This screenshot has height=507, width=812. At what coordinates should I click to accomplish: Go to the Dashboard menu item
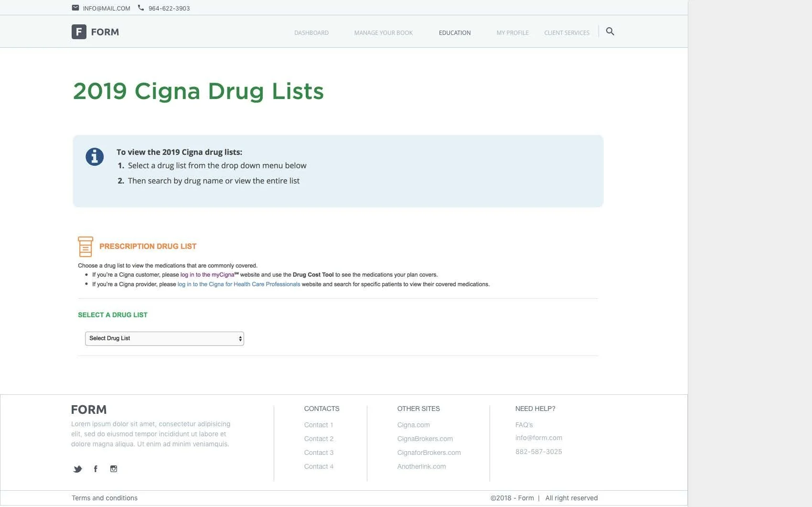(311, 33)
